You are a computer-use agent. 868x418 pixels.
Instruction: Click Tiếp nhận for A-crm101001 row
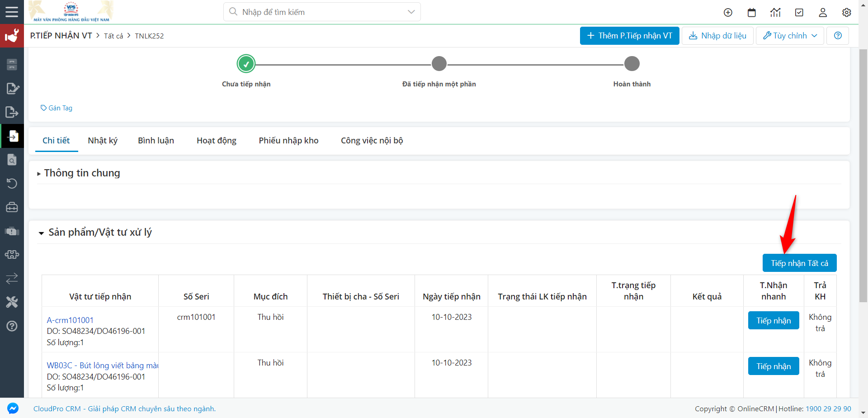[x=774, y=320]
